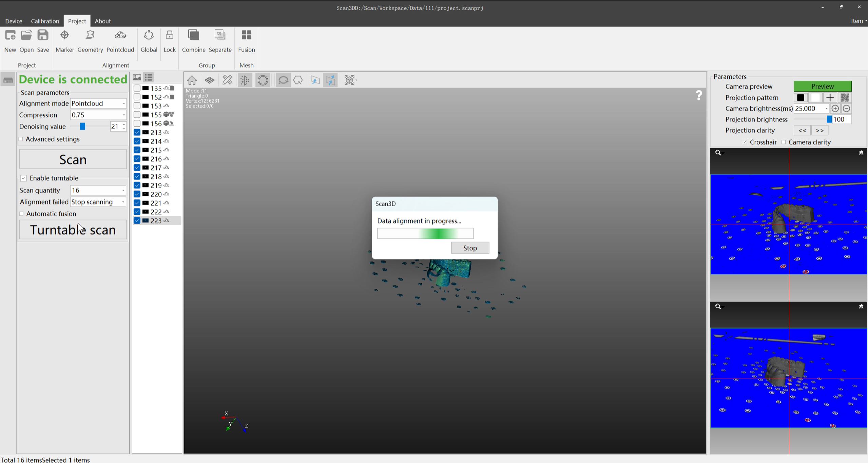Increase projection clarity with >> button

pos(819,131)
